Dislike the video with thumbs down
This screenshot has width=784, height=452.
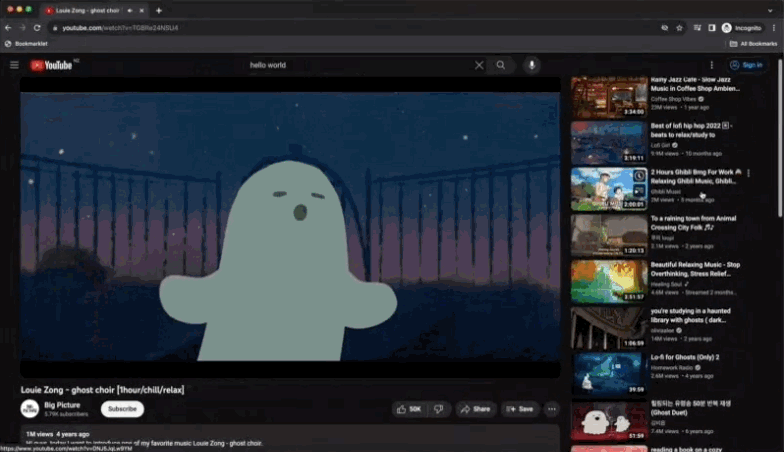coord(438,409)
